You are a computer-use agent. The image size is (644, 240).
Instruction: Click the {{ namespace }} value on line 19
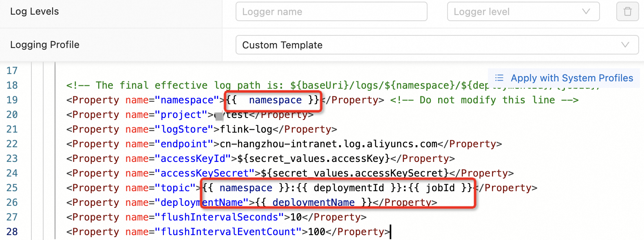pyautogui.click(x=273, y=100)
